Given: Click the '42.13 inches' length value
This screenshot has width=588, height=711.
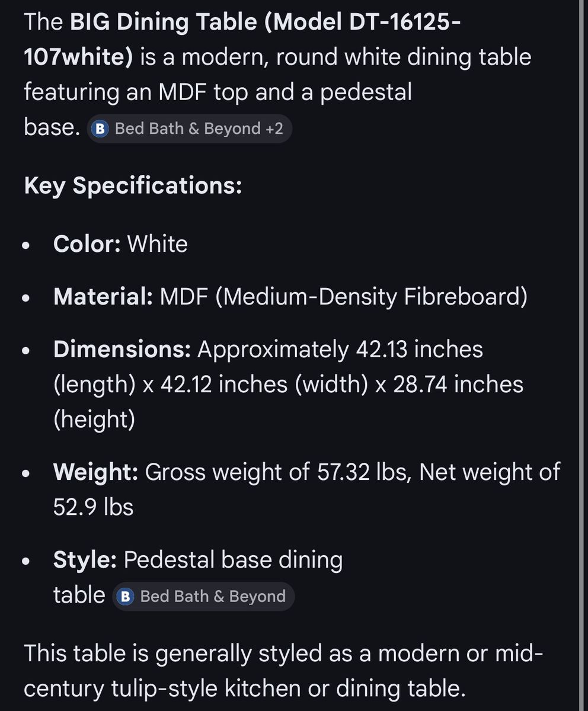Looking at the screenshot, I should tap(419, 350).
